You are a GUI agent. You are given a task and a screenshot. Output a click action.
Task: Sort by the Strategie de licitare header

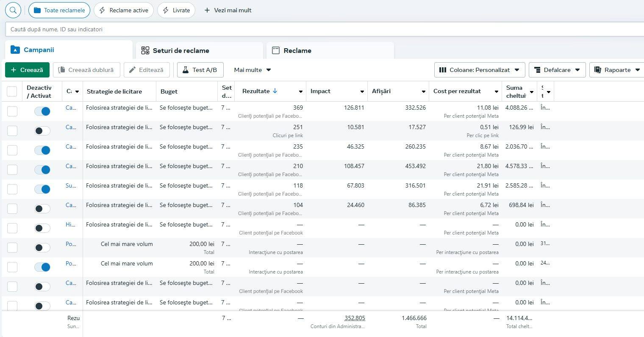coord(114,91)
